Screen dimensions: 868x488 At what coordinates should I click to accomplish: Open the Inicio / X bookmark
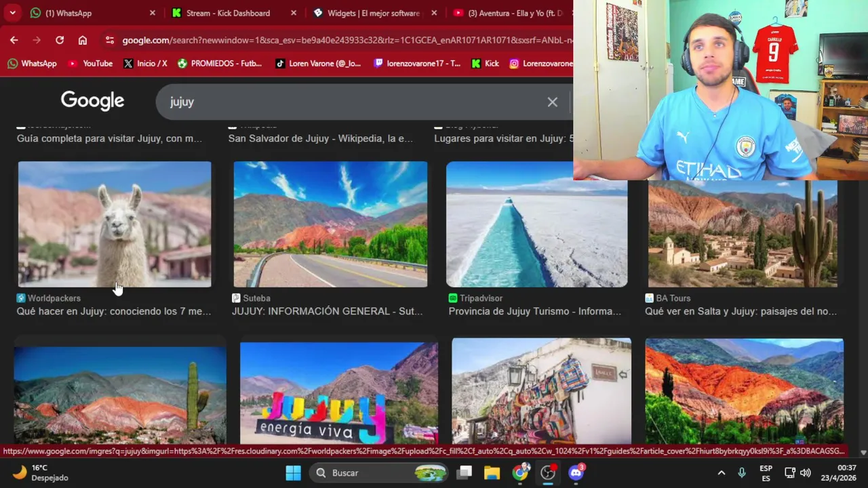click(x=145, y=63)
